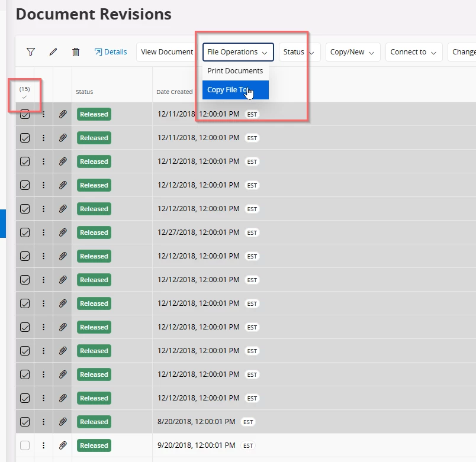This screenshot has height=462, width=476.
Task: Select the date 9/20/2018, 12:00:01 PM
Action: 197,445
